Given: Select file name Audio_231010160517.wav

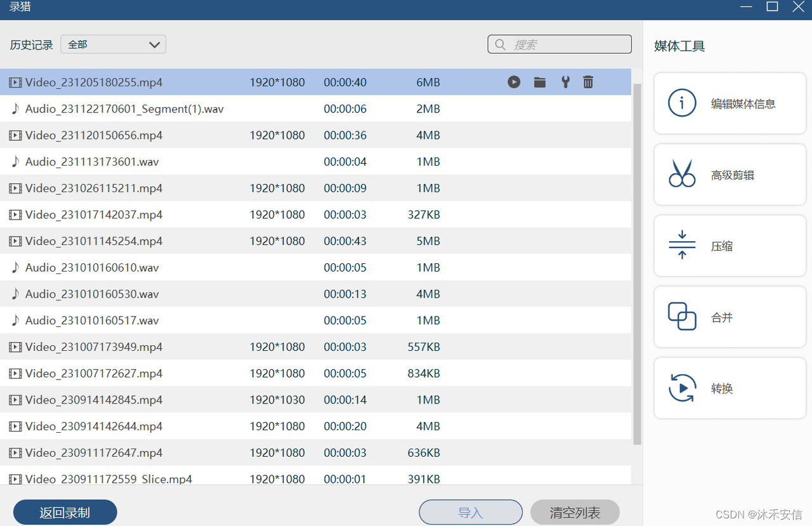Looking at the screenshot, I should pos(92,320).
